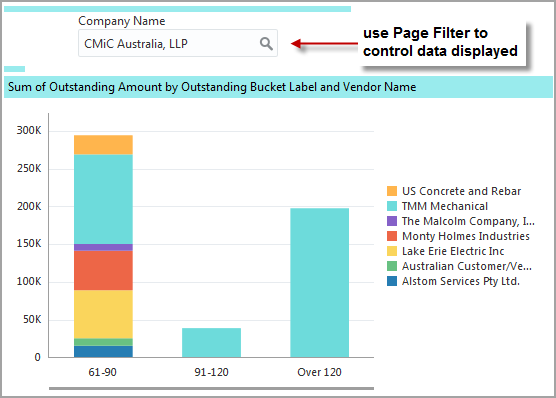The width and height of the screenshot is (556, 398).
Task: Click the US Concrete and Rebar legend label
Action: pyautogui.click(x=461, y=191)
